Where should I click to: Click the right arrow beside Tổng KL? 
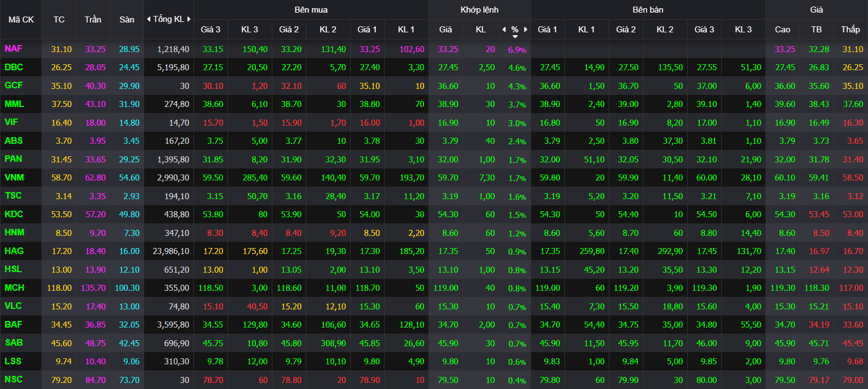click(x=189, y=19)
